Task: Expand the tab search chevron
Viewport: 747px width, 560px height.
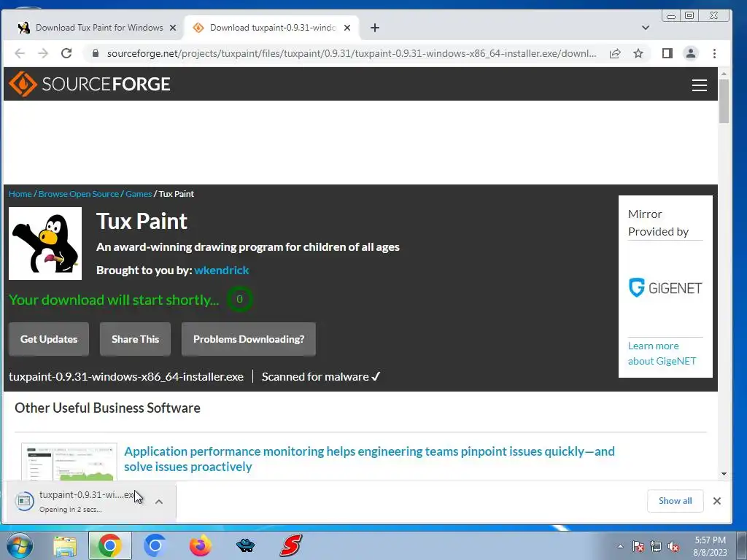Action: coord(645,28)
